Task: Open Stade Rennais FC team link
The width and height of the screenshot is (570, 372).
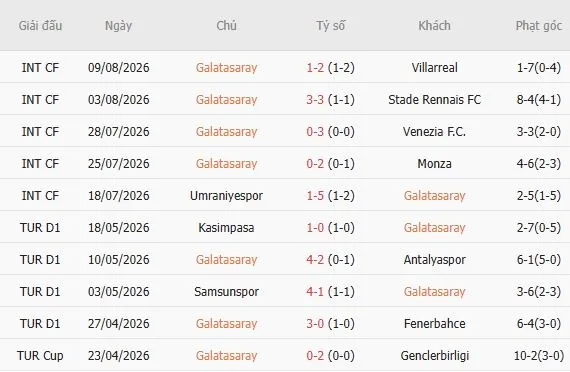Action: pyautogui.click(x=434, y=100)
